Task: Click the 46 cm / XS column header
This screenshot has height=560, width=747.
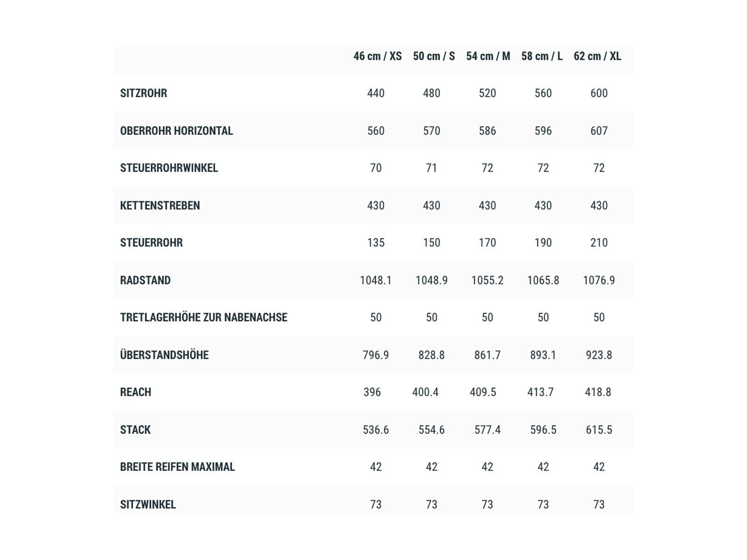Action: pyautogui.click(x=377, y=56)
